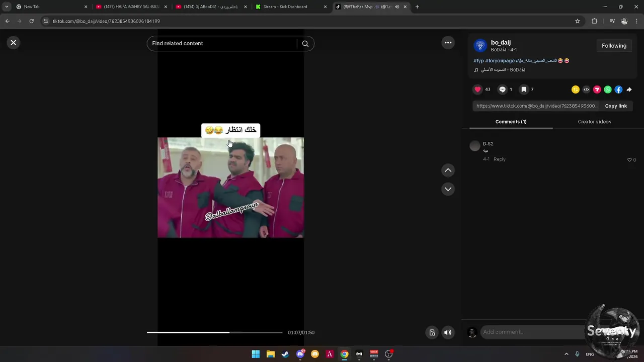
Task: Click the microphone tray icon
Action: 577,354
